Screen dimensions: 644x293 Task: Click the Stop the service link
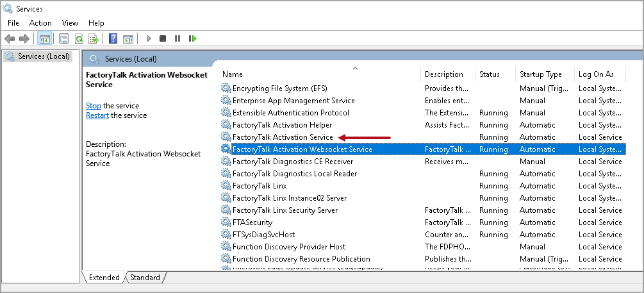pyautogui.click(x=94, y=106)
